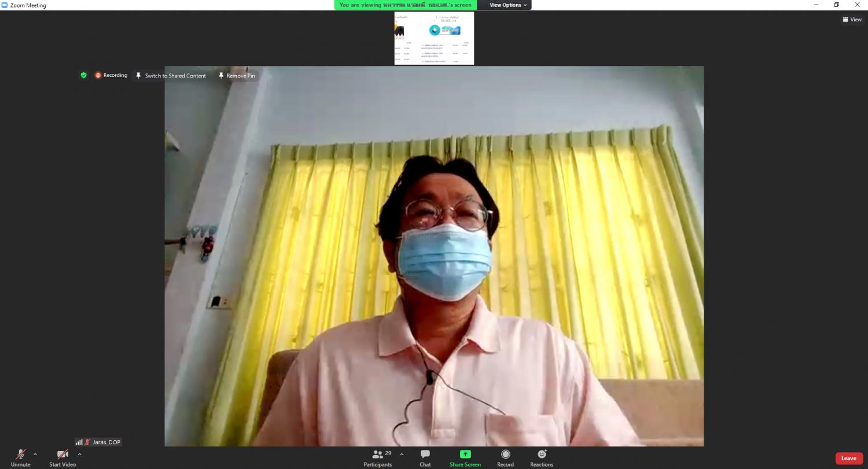Close the Zoom Meeting window
The image size is (868, 469).
tap(857, 5)
